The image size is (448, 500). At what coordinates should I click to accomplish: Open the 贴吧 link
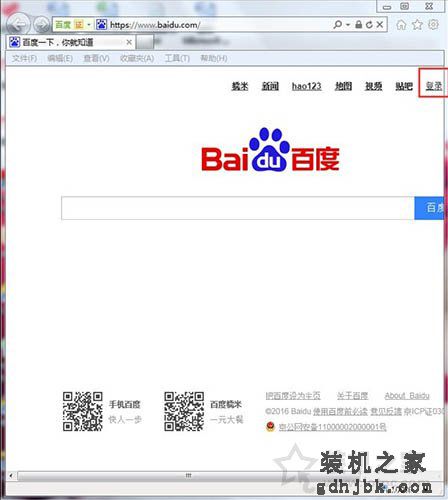coord(404,86)
